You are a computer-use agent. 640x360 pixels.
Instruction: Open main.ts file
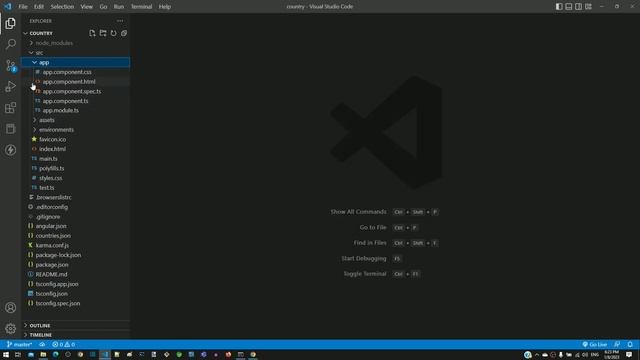76,158
